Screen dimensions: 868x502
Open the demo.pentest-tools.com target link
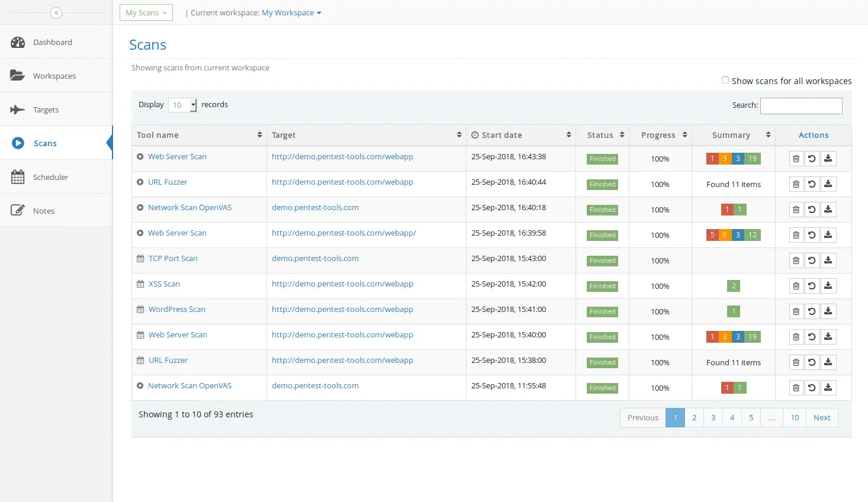pyautogui.click(x=315, y=207)
